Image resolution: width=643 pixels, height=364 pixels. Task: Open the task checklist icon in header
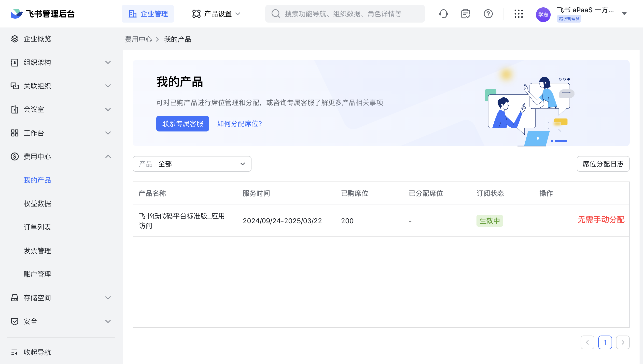(465, 14)
